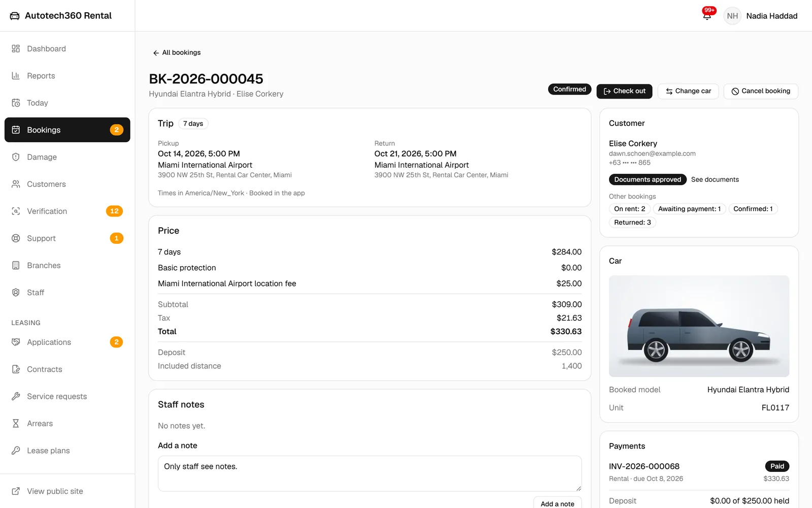Screen dimensions: 812x508
Task: Click the Dashboard grid icon
Action: click(16, 49)
